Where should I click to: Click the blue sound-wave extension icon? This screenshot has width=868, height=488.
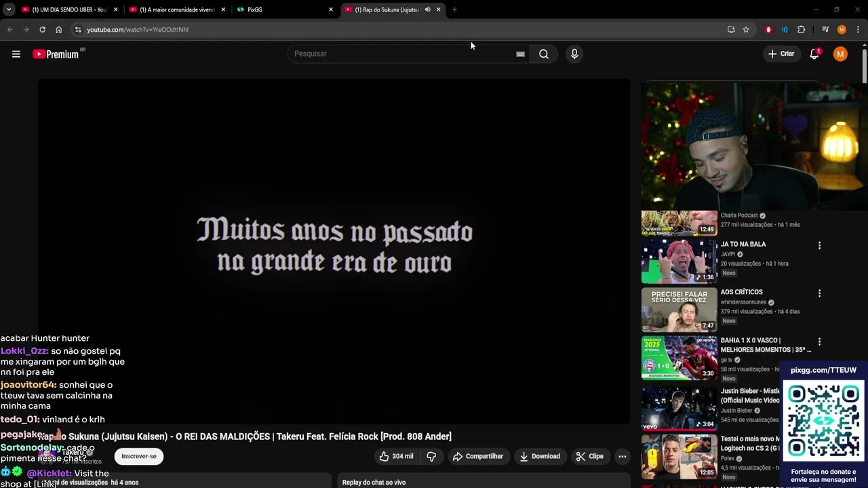tap(785, 30)
